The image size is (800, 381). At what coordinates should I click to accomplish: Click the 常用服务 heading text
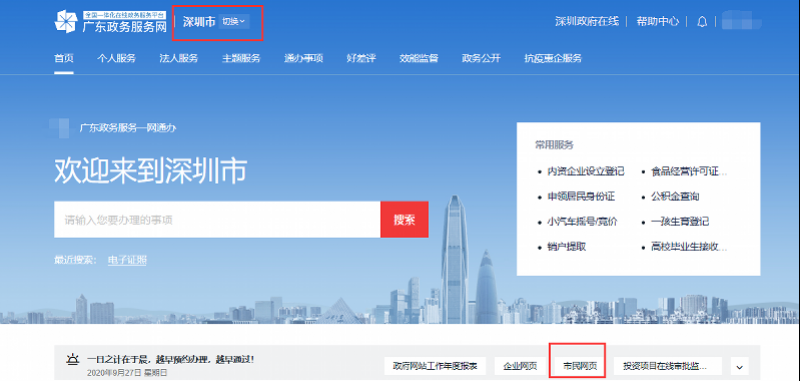click(x=554, y=145)
